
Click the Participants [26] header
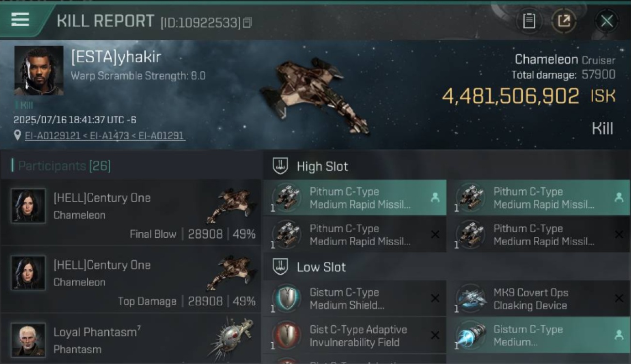(x=64, y=166)
